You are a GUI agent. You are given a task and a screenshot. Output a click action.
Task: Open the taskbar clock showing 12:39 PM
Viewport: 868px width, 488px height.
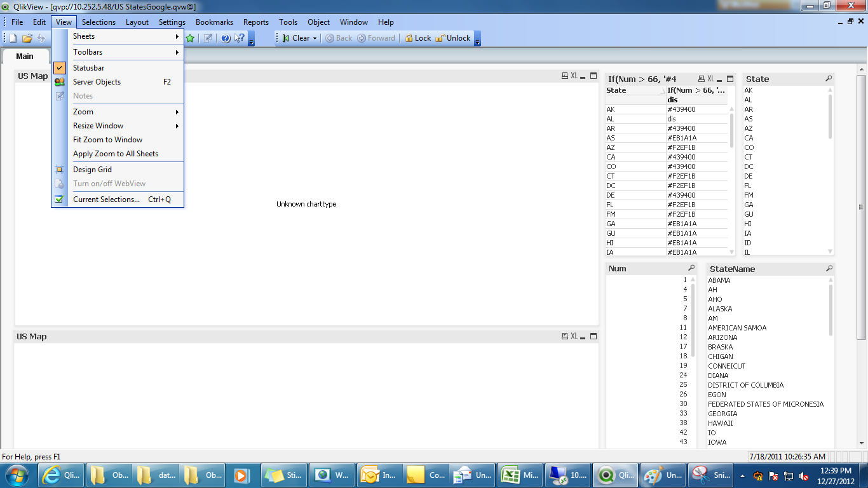click(x=836, y=475)
